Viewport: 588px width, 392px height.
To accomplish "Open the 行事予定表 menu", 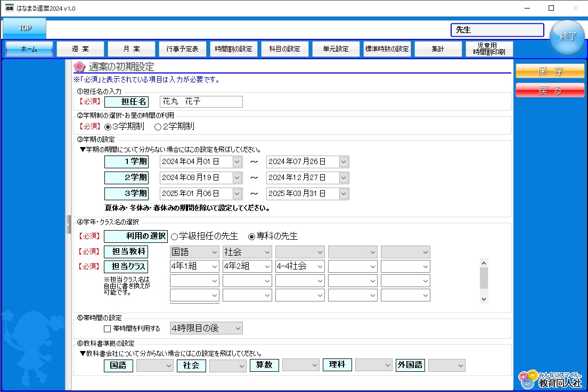I will [x=183, y=49].
